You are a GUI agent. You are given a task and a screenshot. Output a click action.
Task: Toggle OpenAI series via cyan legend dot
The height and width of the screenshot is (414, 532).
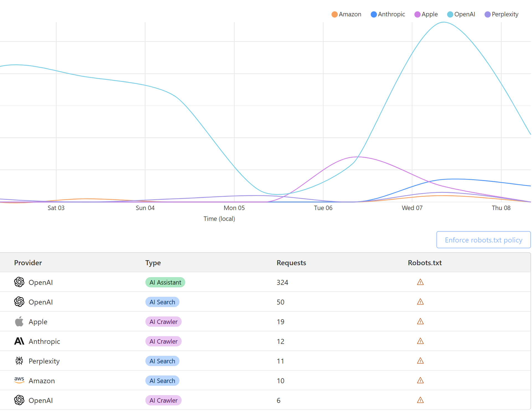[x=450, y=14]
